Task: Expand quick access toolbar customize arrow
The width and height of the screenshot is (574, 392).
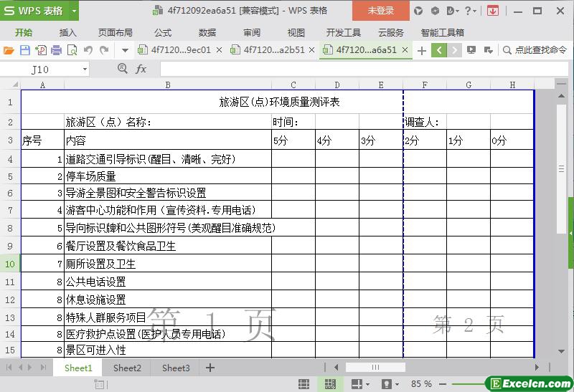Action: point(125,50)
